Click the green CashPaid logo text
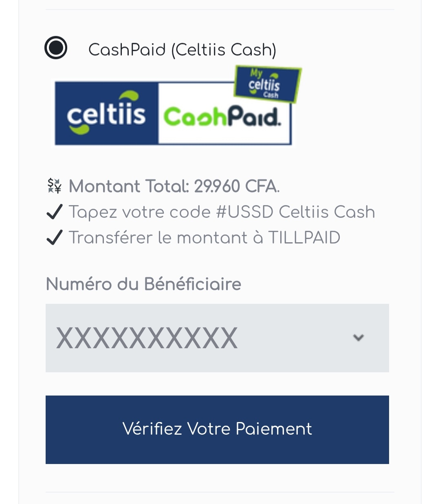The width and height of the screenshot is (440, 504). pos(222,117)
